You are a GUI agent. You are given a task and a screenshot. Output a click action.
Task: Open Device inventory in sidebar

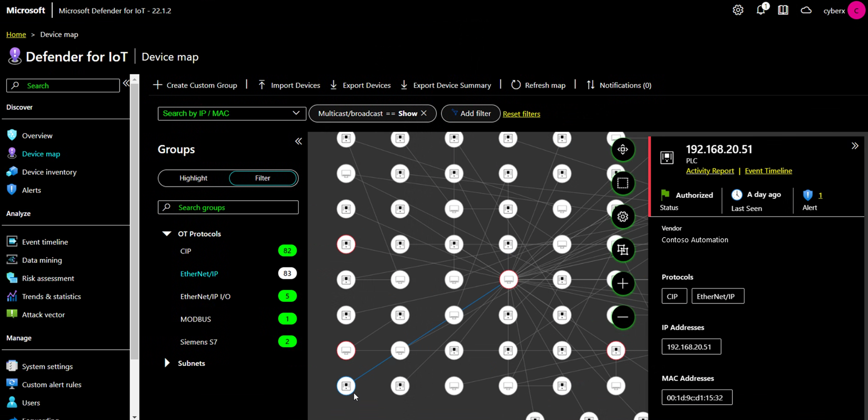pyautogui.click(x=49, y=172)
